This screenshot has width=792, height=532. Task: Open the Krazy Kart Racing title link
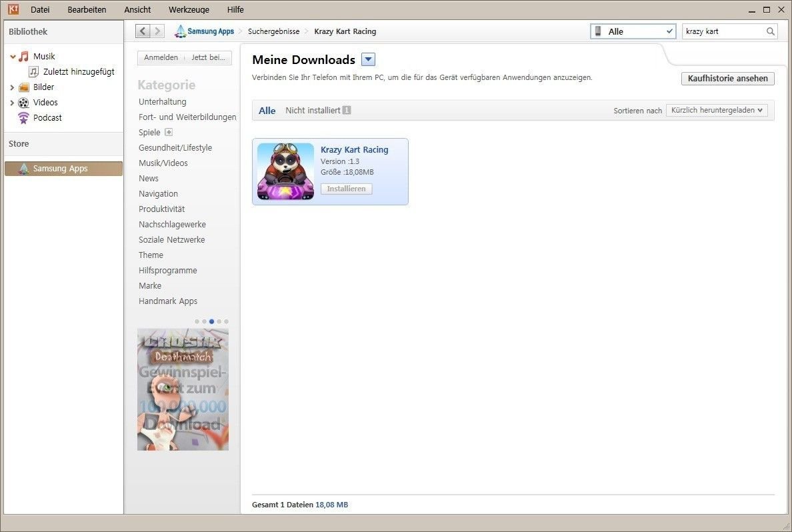355,149
